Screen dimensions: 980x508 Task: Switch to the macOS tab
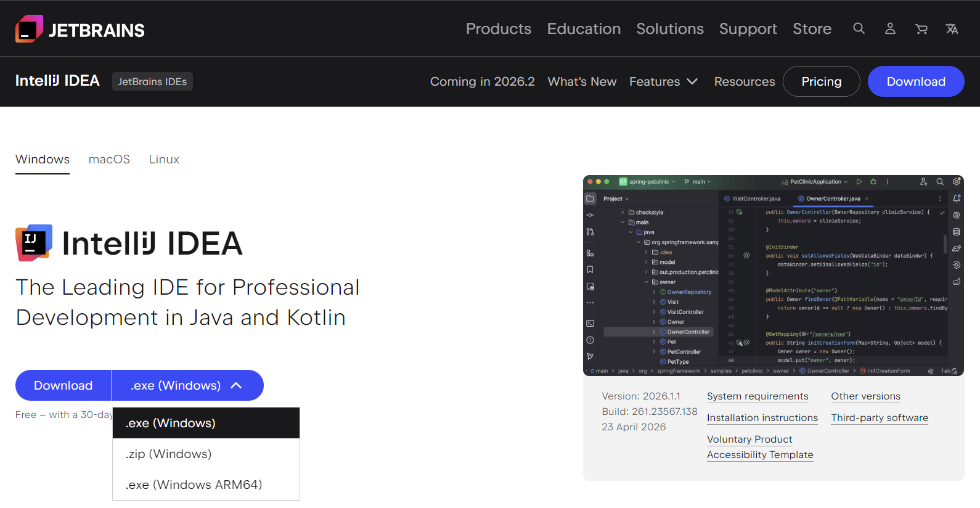pyautogui.click(x=109, y=159)
